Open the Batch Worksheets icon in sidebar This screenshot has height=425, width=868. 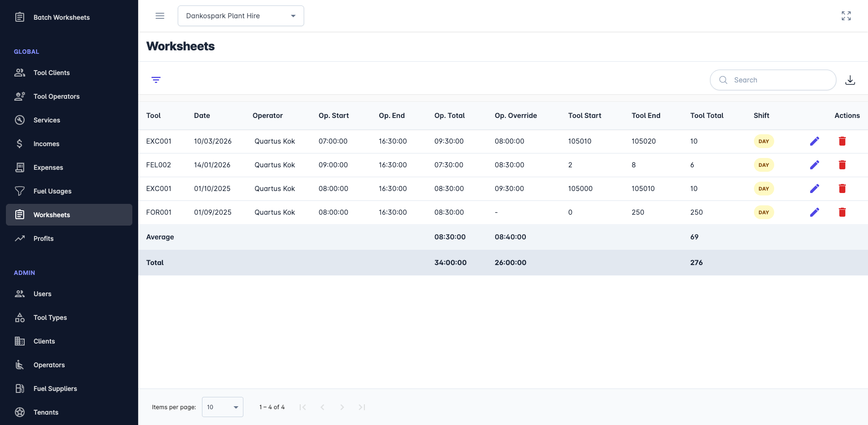point(20,17)
